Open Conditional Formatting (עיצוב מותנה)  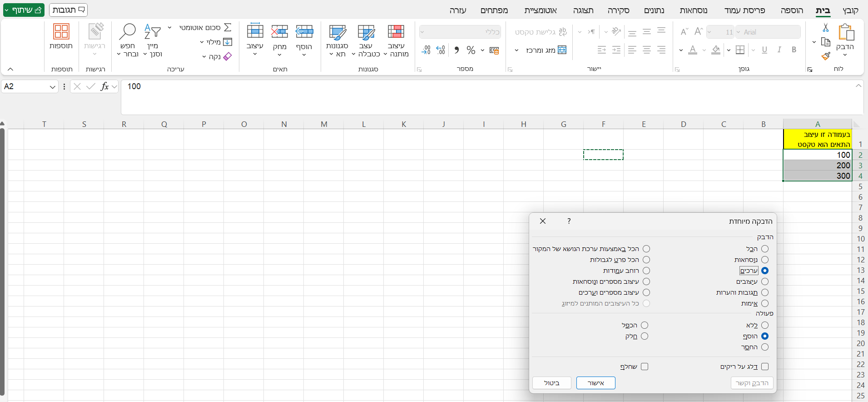396,40
